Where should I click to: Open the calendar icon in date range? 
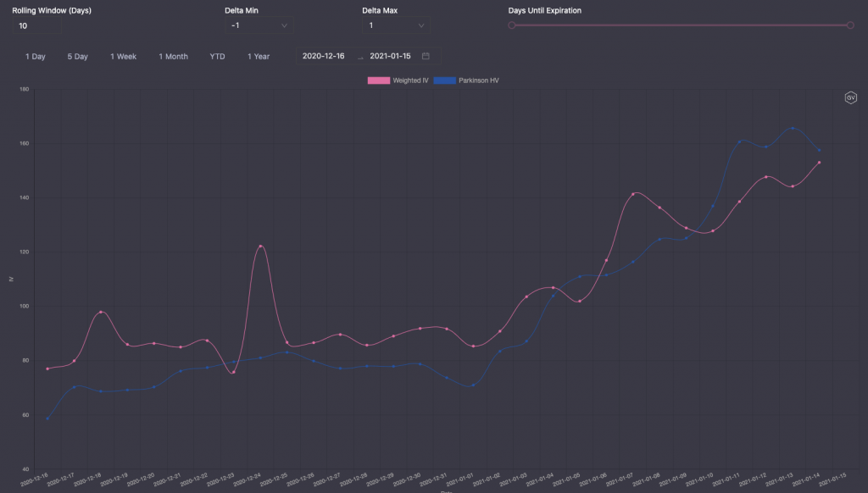coord(426,56)
